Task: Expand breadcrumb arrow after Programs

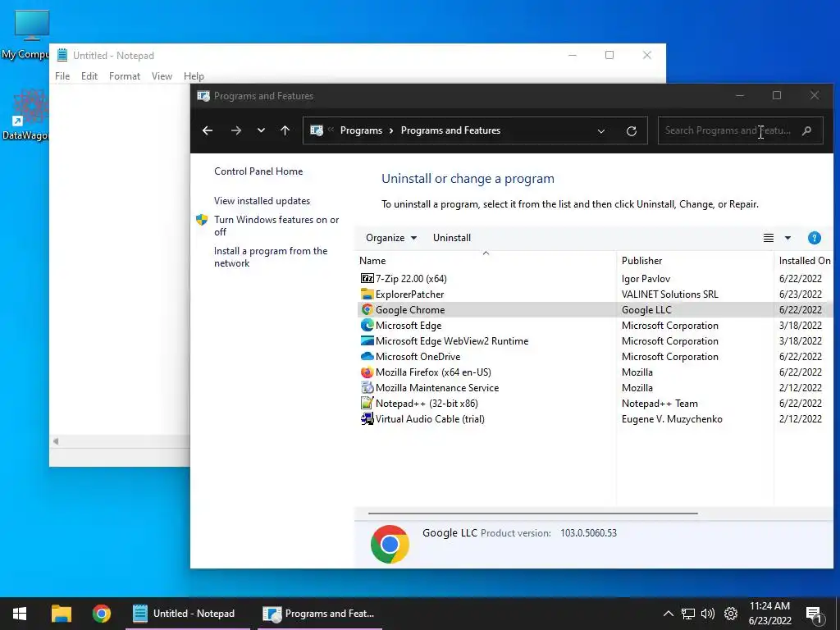Action: point(391,130)
